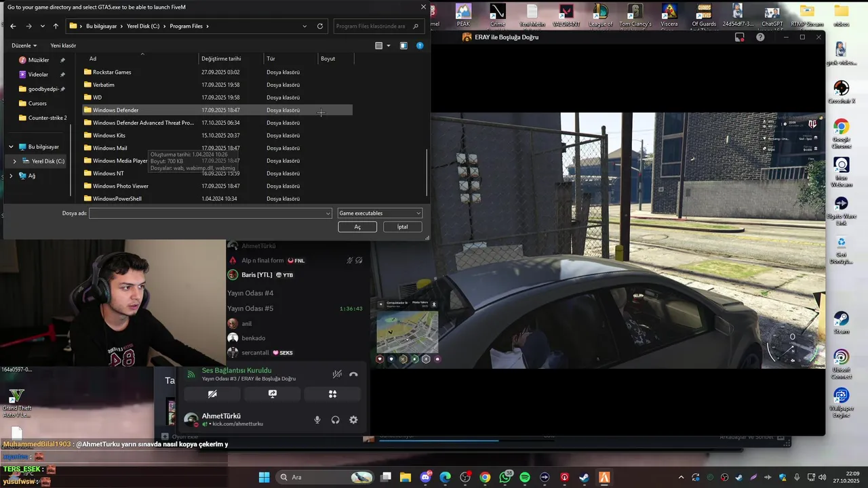The image size is (868, 488).
Task: Open the Windows Start menu
Action: [x=264, y=477]
